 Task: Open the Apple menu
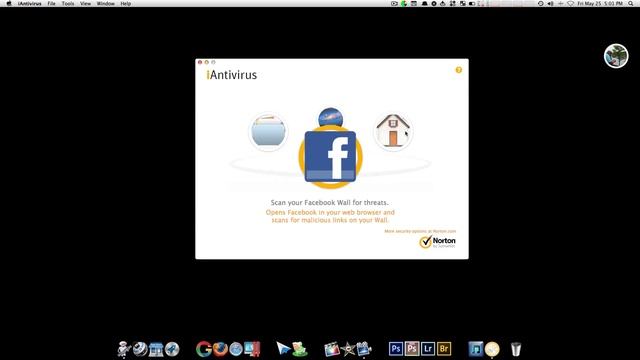click(9, 3)
